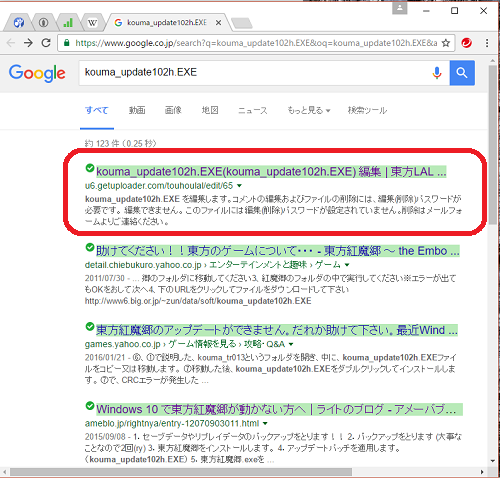Expand the arrow next to ameblo.jp URL

[x=265, y=424]
